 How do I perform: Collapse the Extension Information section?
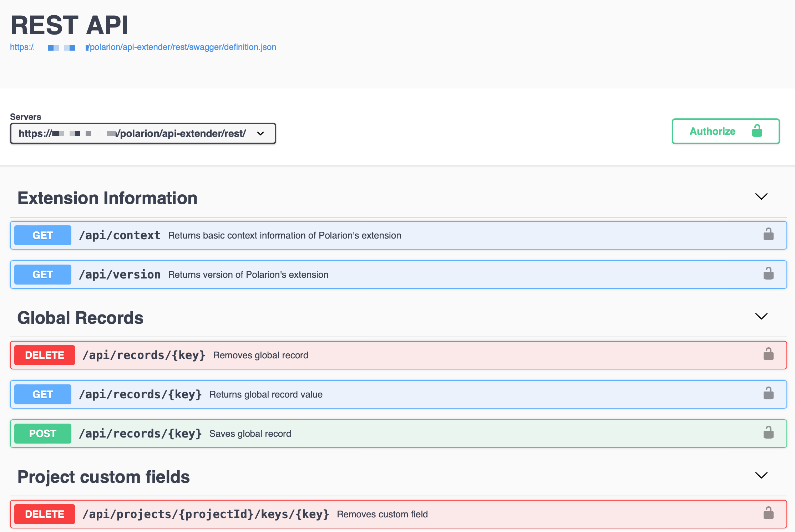[761, 196]
